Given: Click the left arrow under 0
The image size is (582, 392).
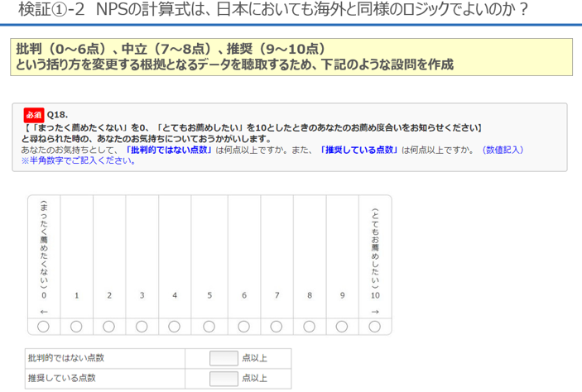Looking at the screenshot, I should (x=44, y=312).
